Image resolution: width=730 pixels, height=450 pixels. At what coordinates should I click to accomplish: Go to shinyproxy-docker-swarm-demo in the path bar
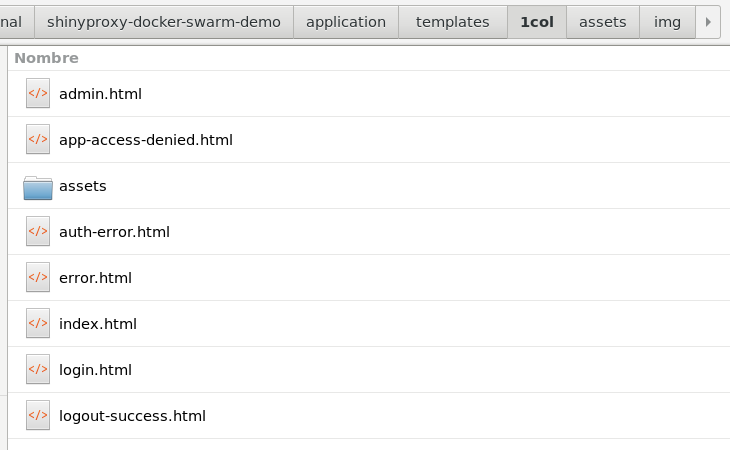pyautogui.click(x=164, y=22)
